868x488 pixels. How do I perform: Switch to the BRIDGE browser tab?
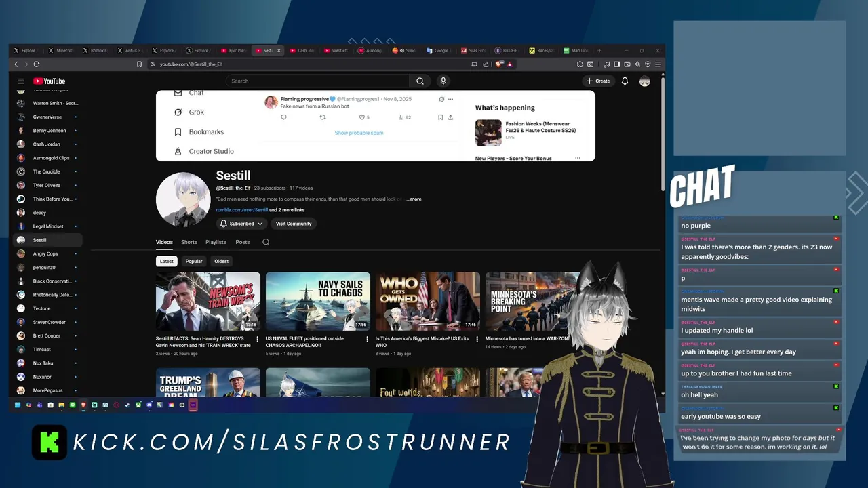[507, 50]
